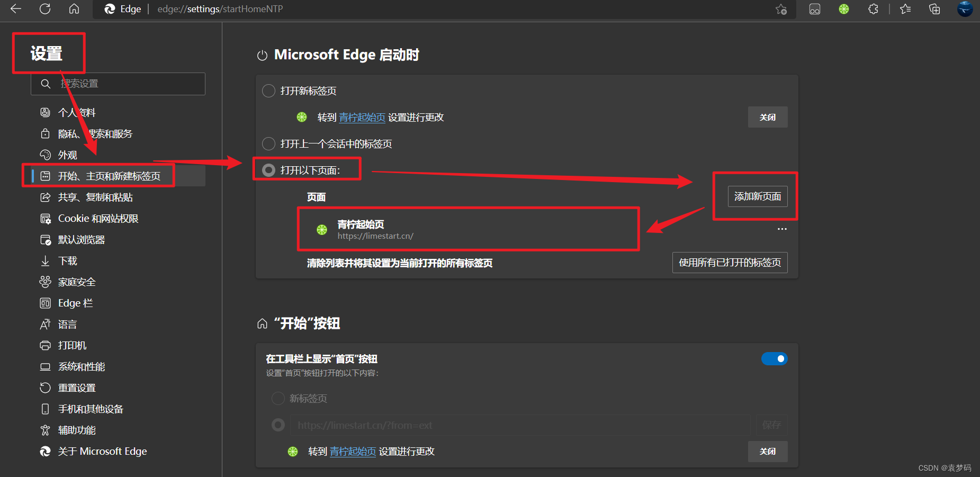Image resolution: width=980 pixels, height=477 pixels.
Task: Open more options for 青柠起始页 entry
Action: tap(782, 229)
